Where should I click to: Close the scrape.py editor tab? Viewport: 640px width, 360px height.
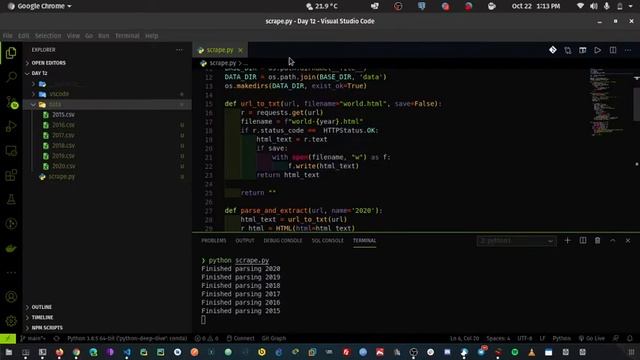tap(240, 50)
